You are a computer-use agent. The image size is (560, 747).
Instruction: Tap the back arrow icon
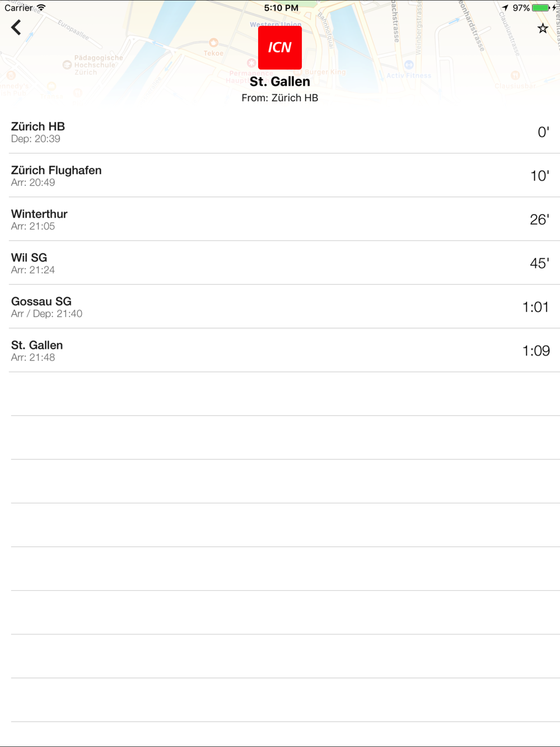(16, 27)
